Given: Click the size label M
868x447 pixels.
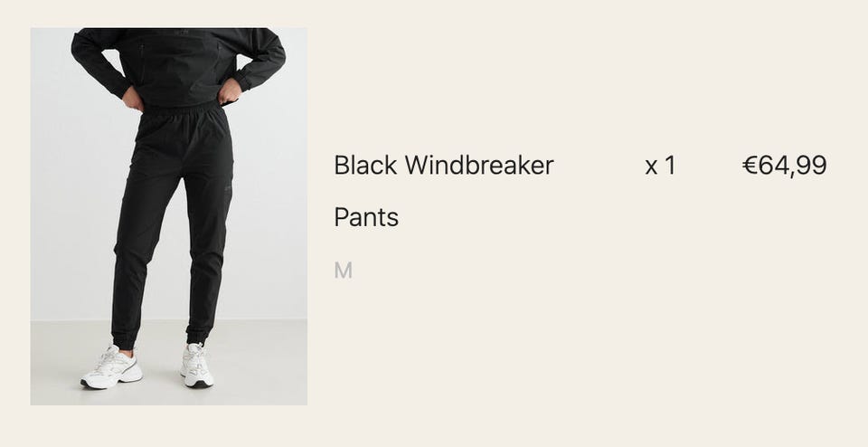Looking at the screenshot, I should click(344, 271).
